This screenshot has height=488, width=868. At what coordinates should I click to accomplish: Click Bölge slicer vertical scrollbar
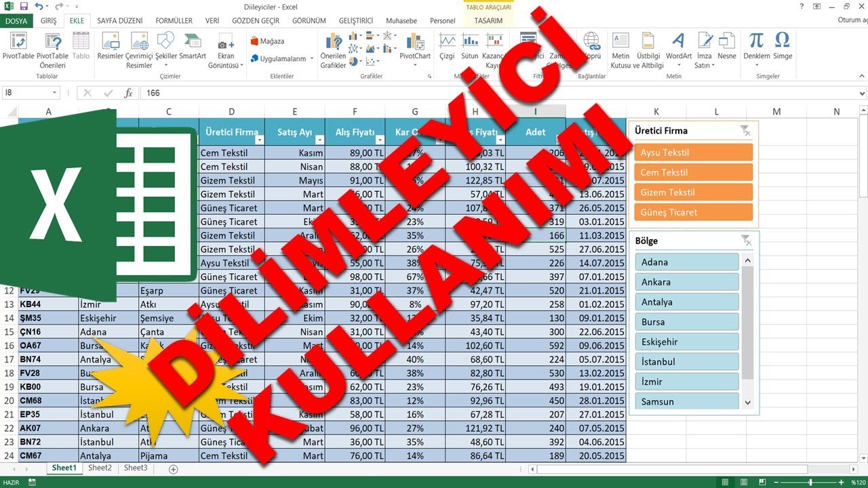click(x=748, y=331)
